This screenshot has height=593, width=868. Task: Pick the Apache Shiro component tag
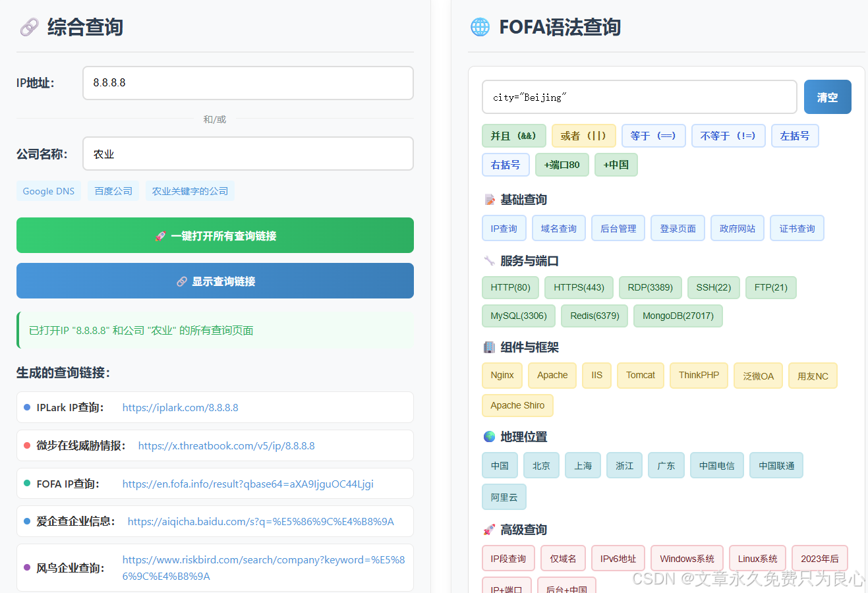coord(517,406)
